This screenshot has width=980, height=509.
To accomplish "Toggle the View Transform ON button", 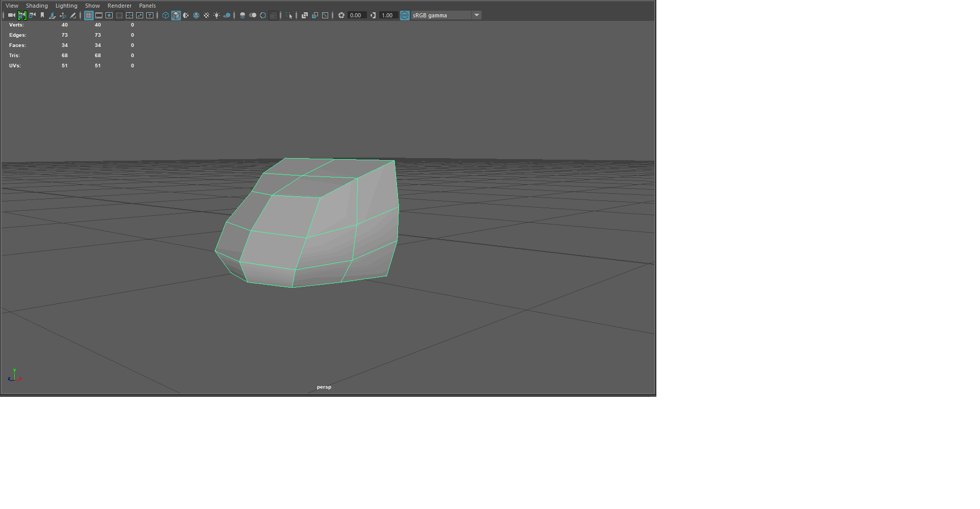I will [405, 15].
